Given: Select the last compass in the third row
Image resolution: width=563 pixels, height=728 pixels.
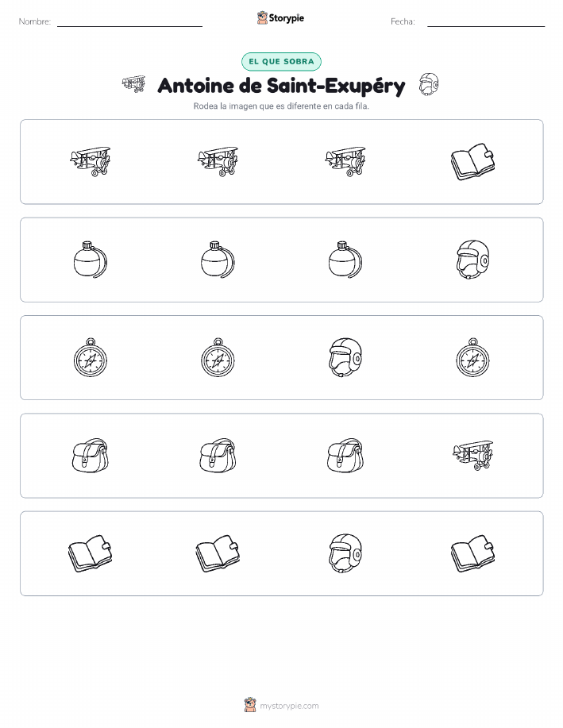Looking at the screenshot, I should [473, 357].
